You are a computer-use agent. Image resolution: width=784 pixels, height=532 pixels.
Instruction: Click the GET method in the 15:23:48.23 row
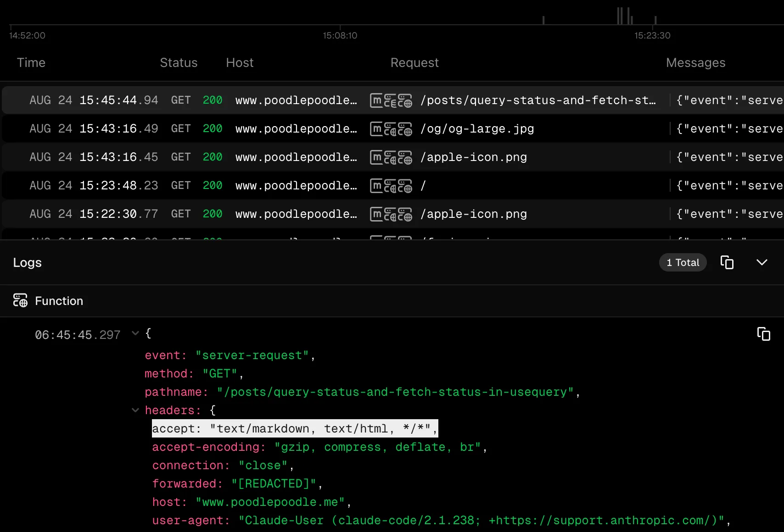(x=181, y=186)
